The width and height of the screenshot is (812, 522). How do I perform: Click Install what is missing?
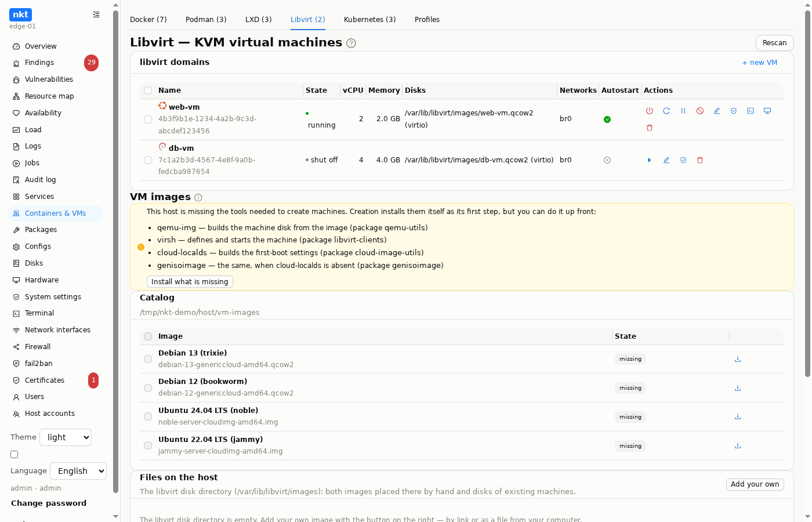click(x=190, y=282)
